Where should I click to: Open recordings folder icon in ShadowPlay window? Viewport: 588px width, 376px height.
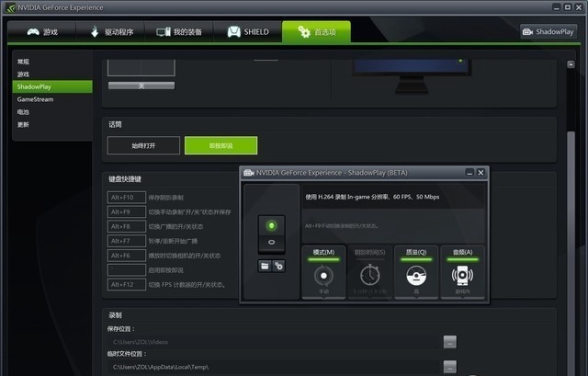click(x=265, y=266)
